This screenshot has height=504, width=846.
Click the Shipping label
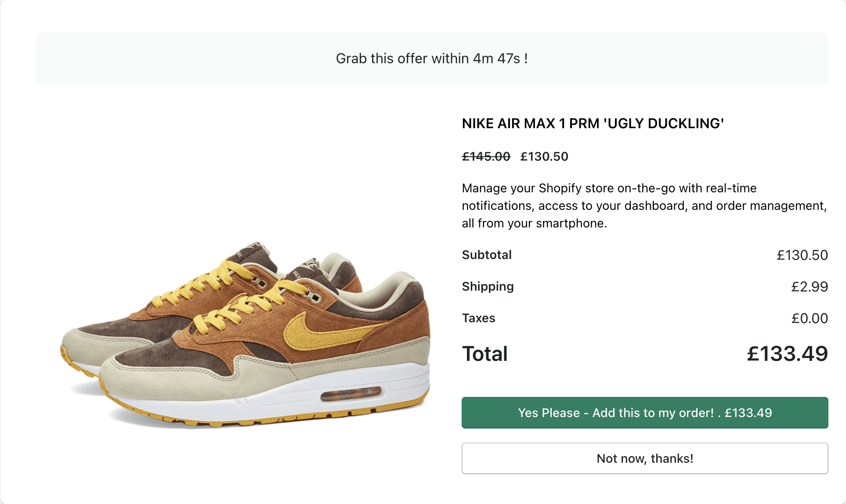pos(488,287)
